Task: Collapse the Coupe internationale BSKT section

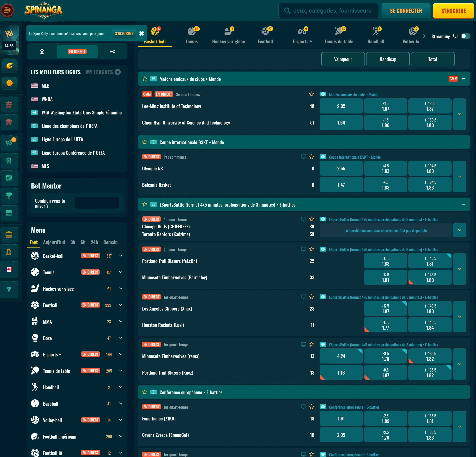Action: pyautogui.click(x=463, y=142)
